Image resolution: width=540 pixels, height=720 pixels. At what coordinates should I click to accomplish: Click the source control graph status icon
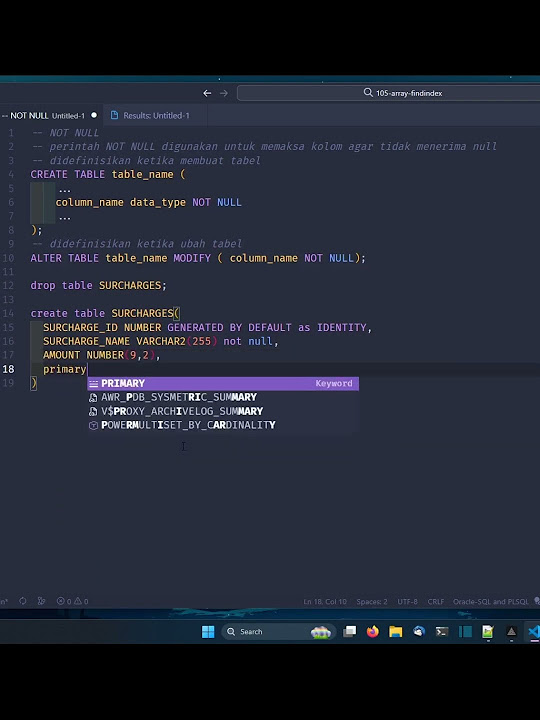tap(41, 601)
